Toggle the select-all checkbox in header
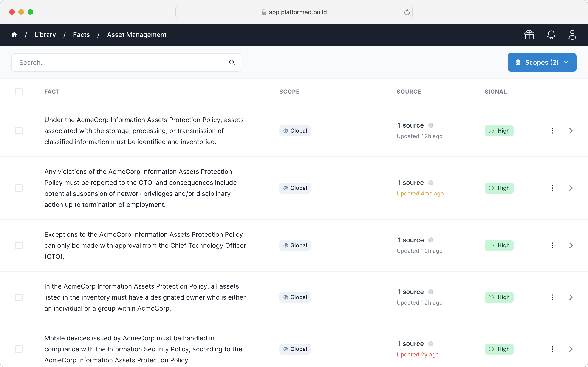The width and height of the screenshot is (588, 367). click(19, 92)
